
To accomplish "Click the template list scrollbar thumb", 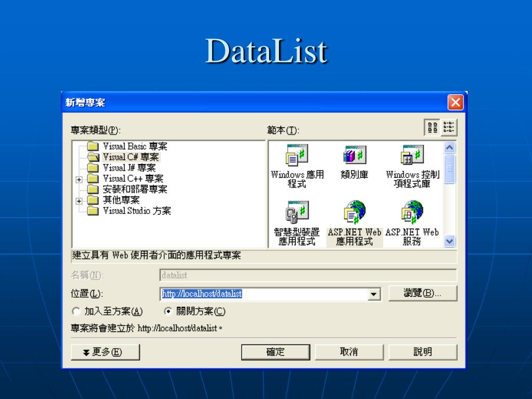I will (449, 169).
